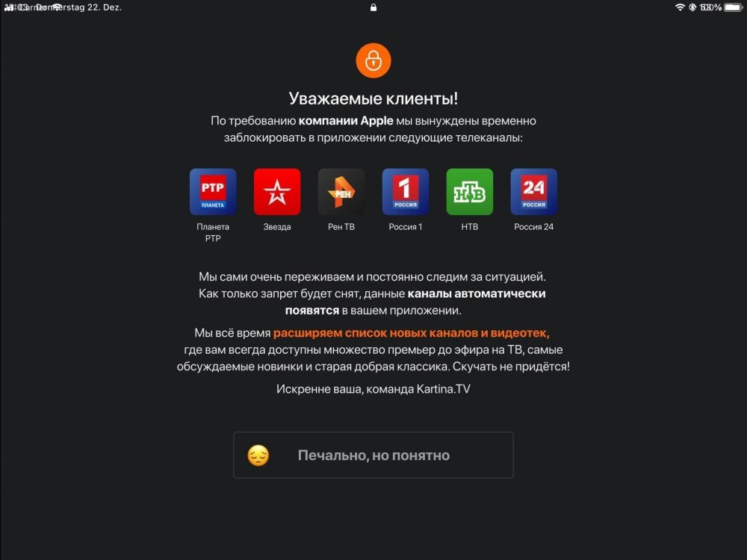The width and height of the screenshot is (747, 560).
Task: Choose the Рен ТВ channel logo
Action: (341, 191)
